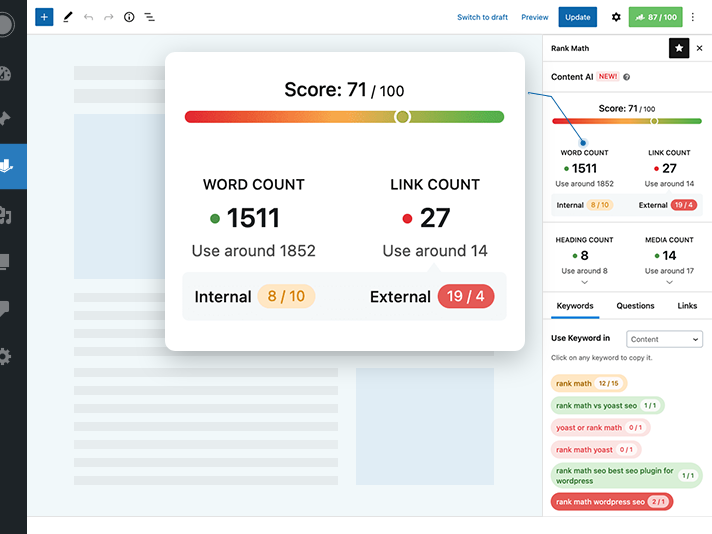Open Rank Math 87/100 score button
The image size is (712, 534).
655,17
